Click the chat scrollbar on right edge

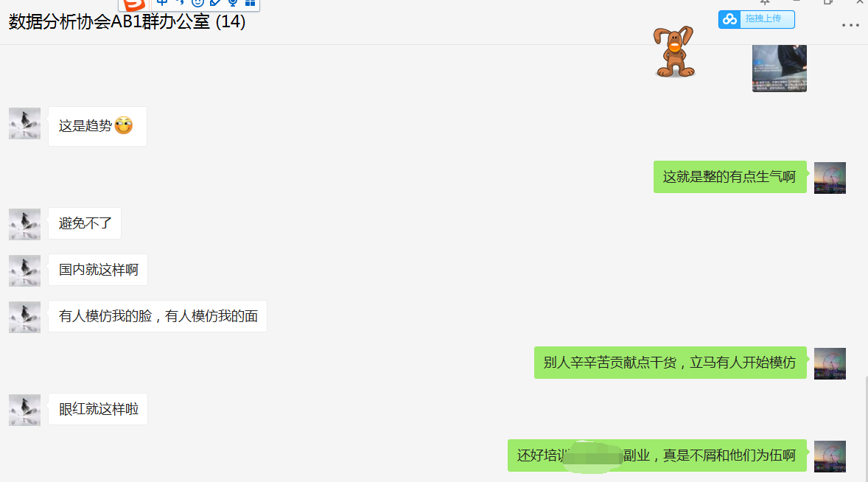[866, 429]
